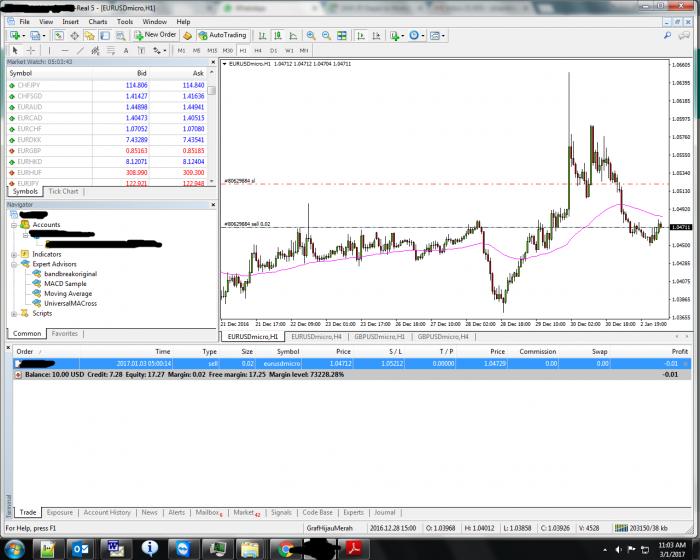Click the Windows Start button
This screenshot has height=560, width=700.
15,548
